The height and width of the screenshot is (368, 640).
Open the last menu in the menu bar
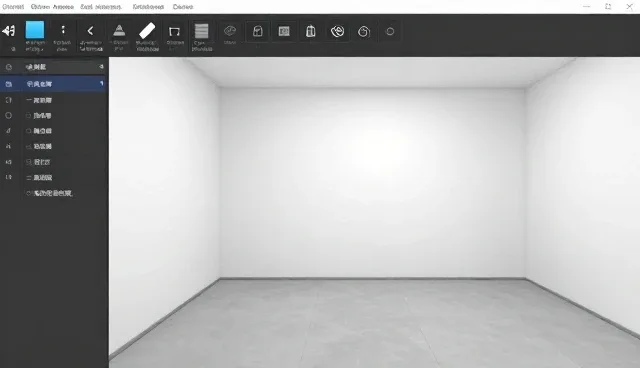coord(183,7)
